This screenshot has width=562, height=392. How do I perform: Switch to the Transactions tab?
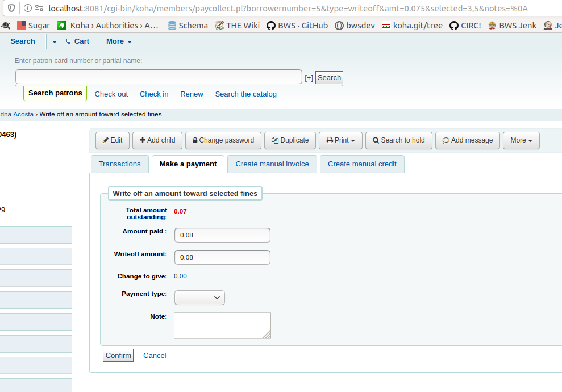tap(119, 164)
